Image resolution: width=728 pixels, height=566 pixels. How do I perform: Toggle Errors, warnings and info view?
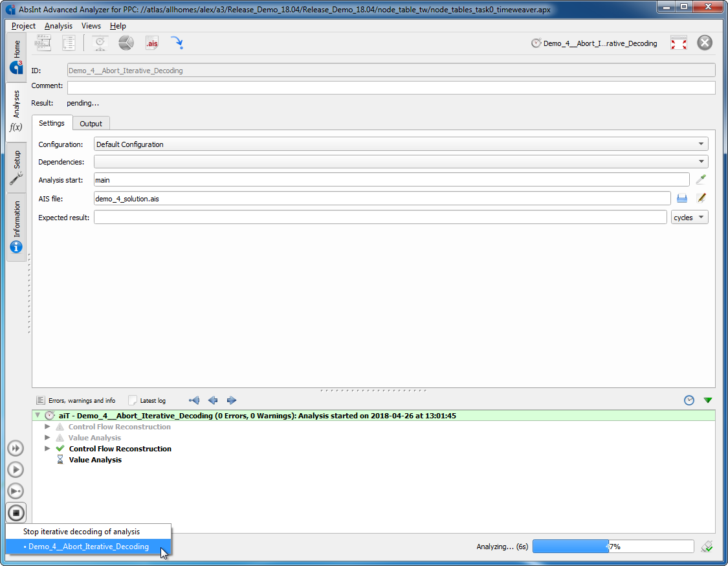coord(76,401)
